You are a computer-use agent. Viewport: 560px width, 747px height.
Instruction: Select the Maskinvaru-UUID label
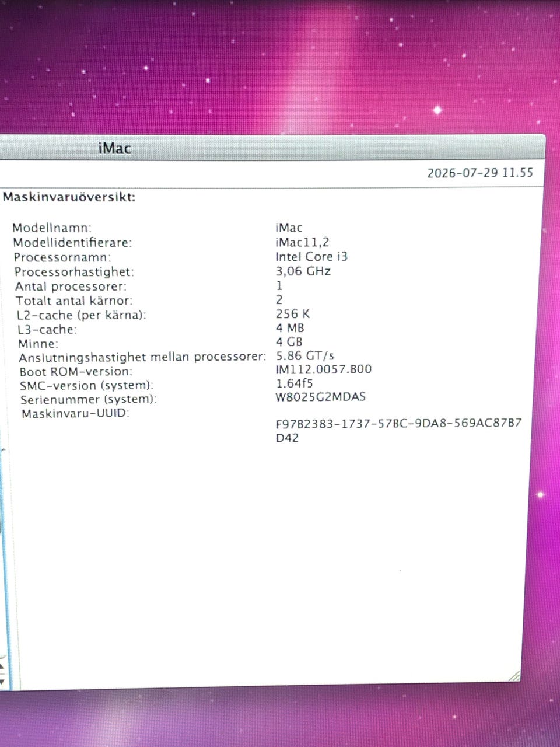[x=75, y=414]
